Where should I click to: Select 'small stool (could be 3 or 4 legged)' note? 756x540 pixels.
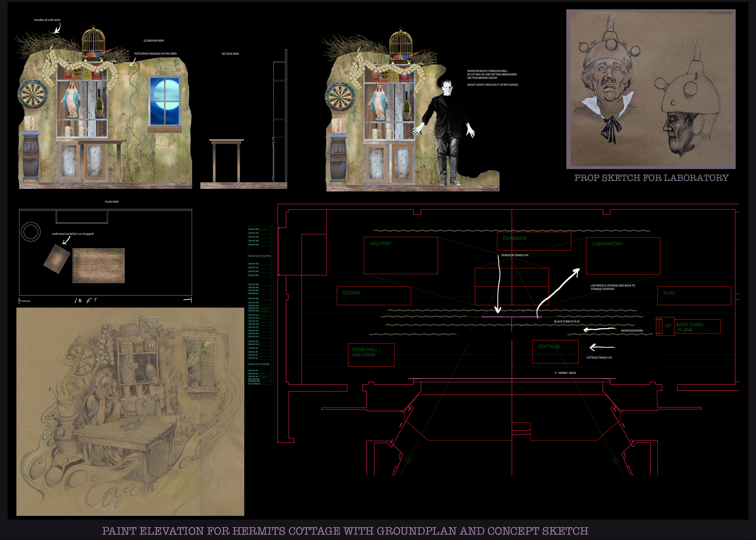[x=73, y=234]
